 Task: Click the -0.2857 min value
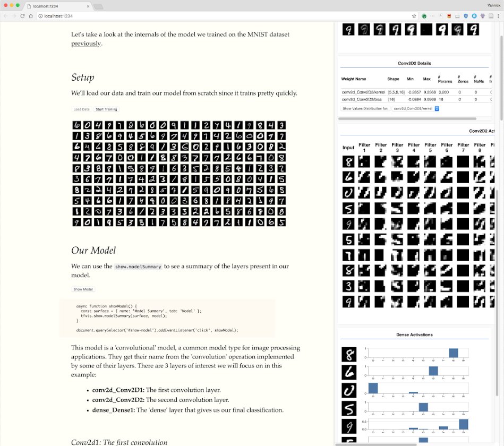pyautogui.click(x=414, y=92)
